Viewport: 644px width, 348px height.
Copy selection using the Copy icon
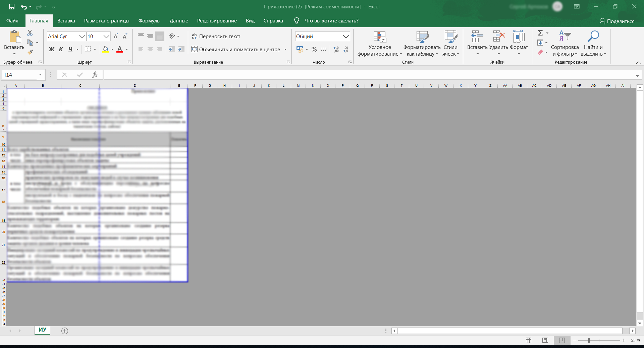pyautogui.click(x=30, y=43)
